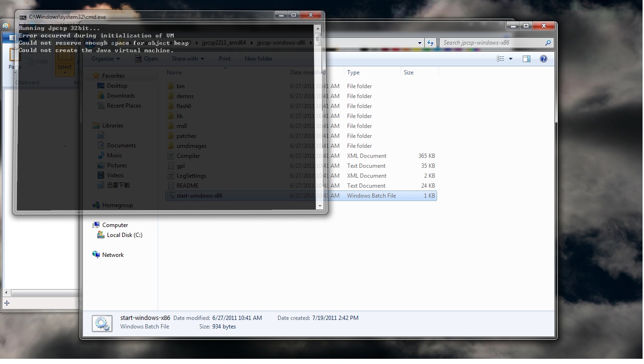Click the Paint horizontal scrollbar left arrow
The height and width of the screenshot is (364, 644).
(6, 292)
